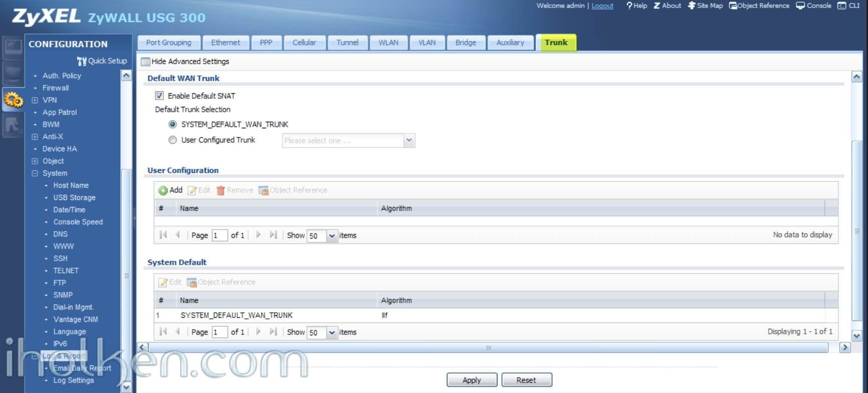The width and height of the screenshot is (868, 393).
Task: Switch to the Cellular tab
Action: (x=304, y=43)
